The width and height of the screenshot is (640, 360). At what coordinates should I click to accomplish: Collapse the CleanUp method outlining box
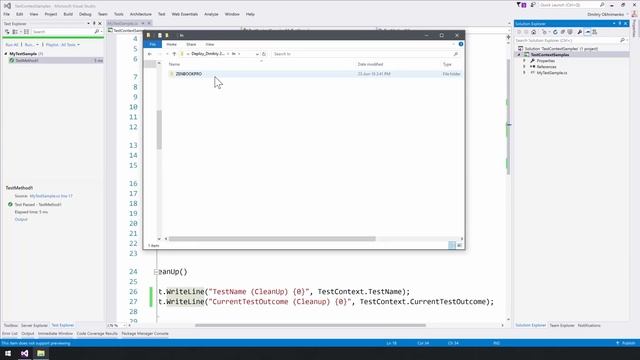click(156, 272)
